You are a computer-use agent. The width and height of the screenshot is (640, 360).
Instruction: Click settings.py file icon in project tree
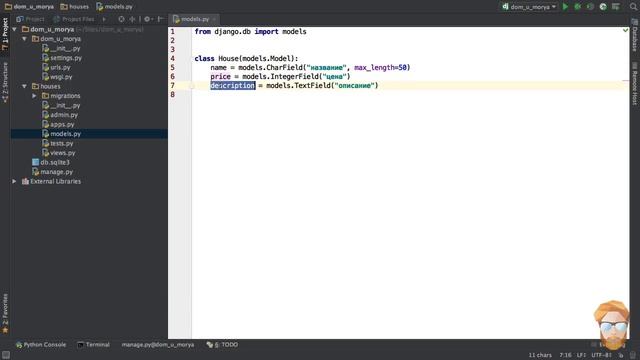tap(45, 58)
